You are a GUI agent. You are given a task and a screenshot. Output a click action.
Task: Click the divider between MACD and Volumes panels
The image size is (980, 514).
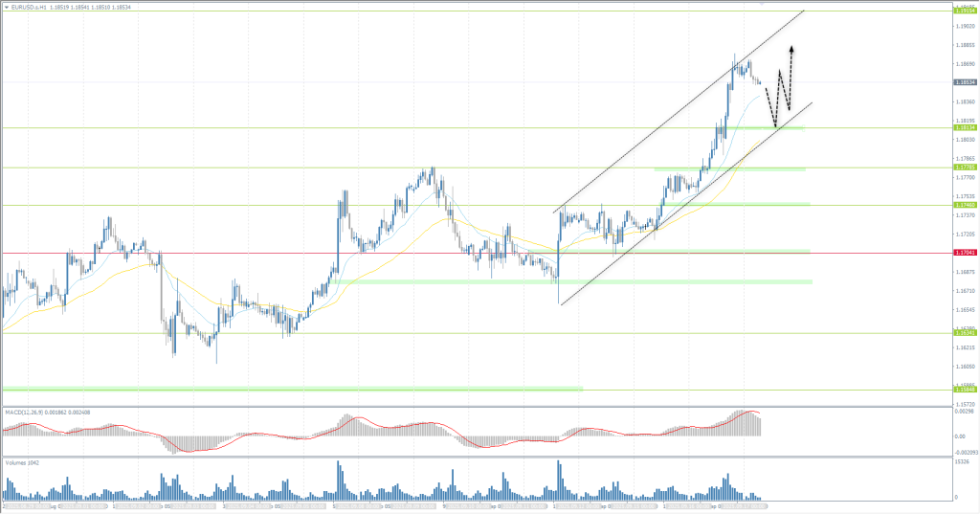pyautogui.click(x=479, y=456)
